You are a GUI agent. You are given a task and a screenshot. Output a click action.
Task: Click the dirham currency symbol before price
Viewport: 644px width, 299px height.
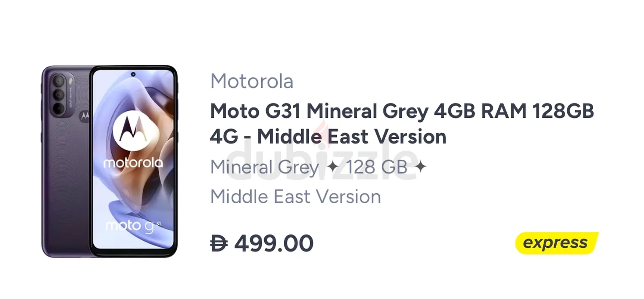[x=219, y=243]
